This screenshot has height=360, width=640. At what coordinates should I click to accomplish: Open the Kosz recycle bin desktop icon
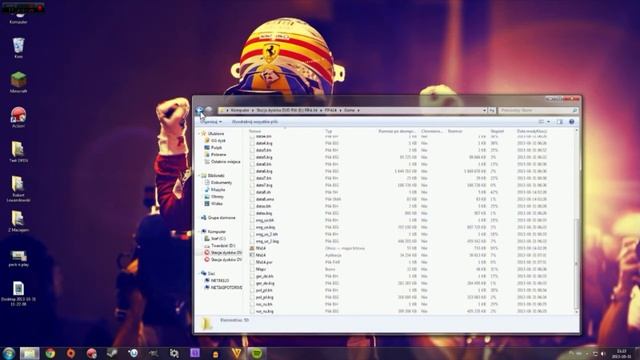coord(18,48)
